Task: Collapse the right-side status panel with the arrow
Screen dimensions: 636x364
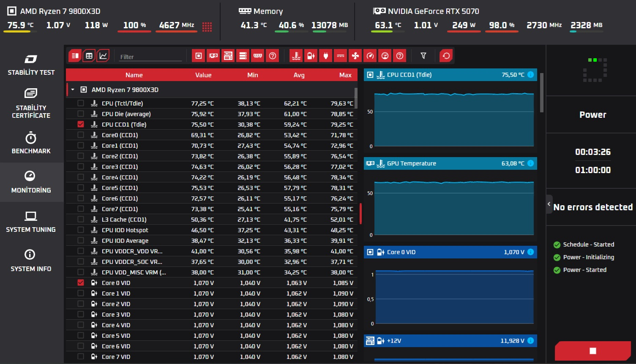Action: click(x=549, y=204)
